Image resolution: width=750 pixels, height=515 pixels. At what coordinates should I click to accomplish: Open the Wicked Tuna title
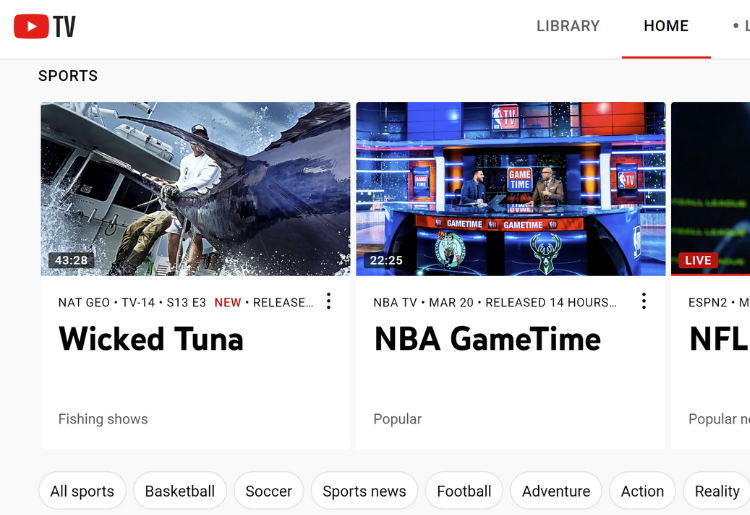[x=151, y=339]
